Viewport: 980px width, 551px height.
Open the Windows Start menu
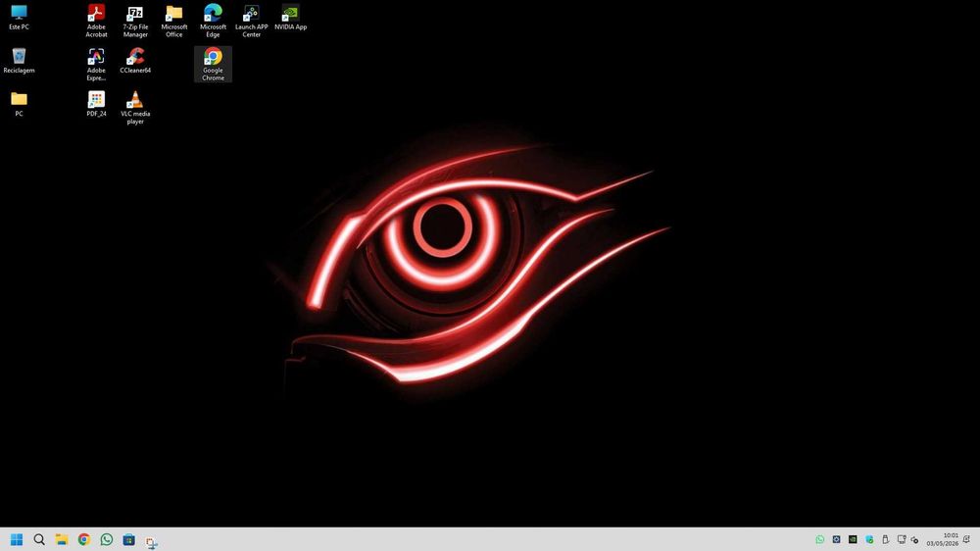pyautogui.click(x=17, y=539)
